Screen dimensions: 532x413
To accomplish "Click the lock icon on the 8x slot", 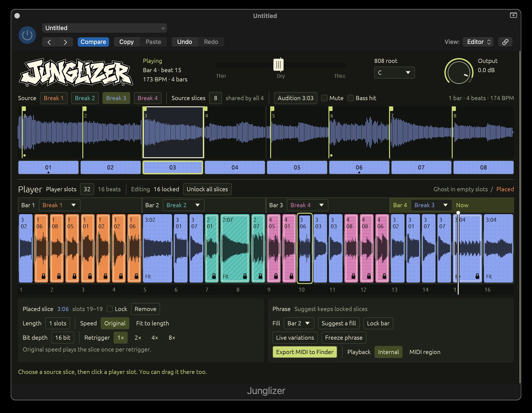I will (x=477, y=276).
